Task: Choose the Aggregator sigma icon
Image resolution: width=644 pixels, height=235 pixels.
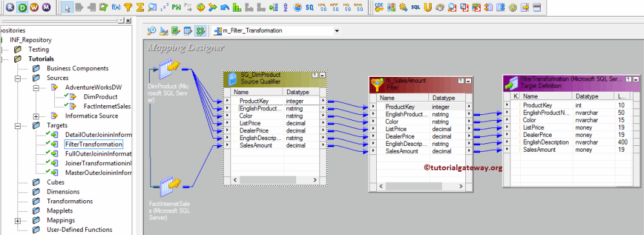Action: 140,7
